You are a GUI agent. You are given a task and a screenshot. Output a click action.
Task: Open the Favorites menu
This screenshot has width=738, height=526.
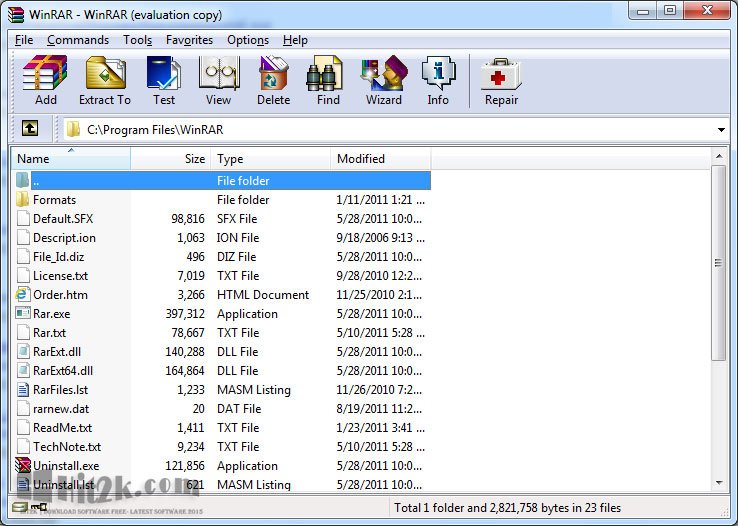tap(189, 40)
